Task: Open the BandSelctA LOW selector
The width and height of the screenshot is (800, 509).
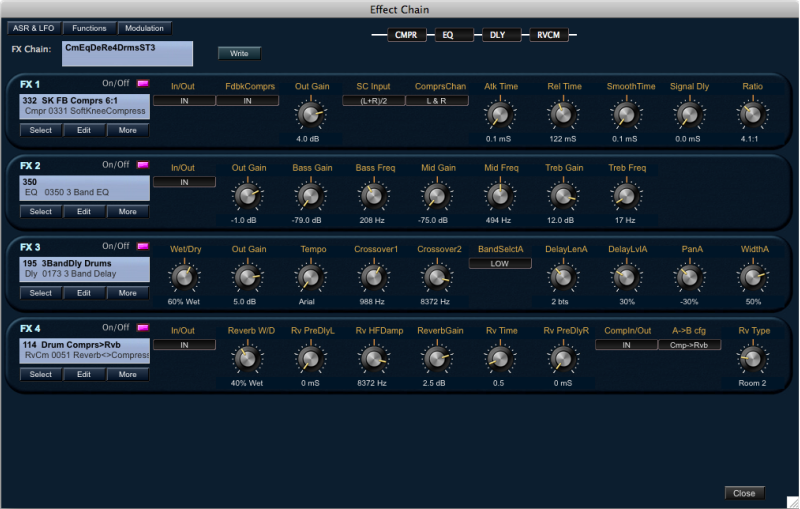Action: [x=500, y=263]
